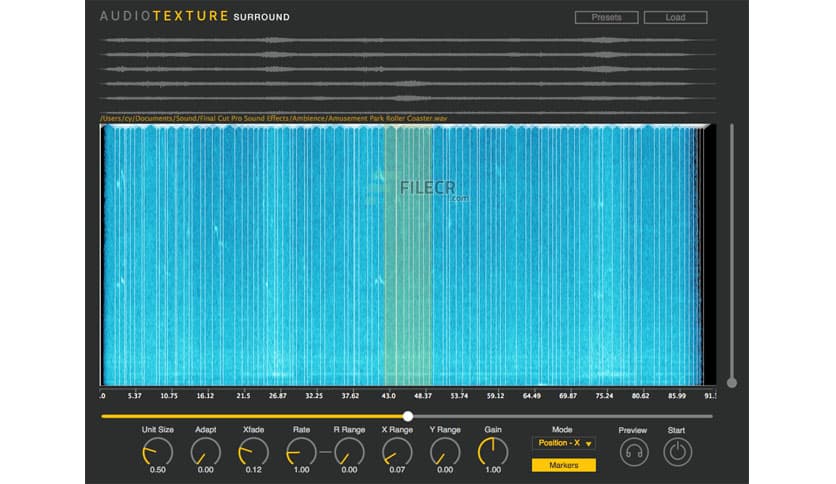Click the 21.5 time label on timeline
836x484 pixels.
243,396
